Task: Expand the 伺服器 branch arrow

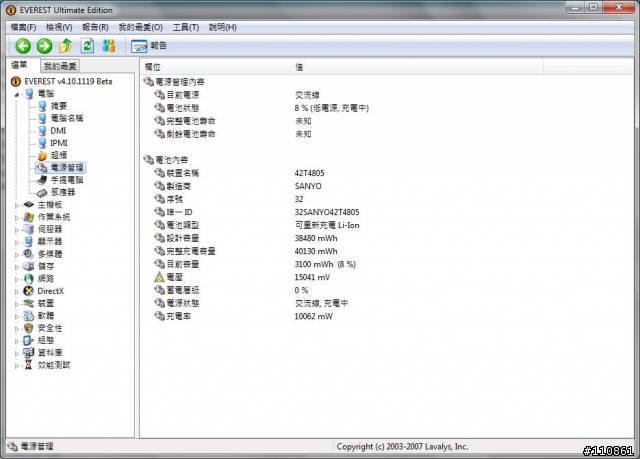Action: tap(17, 230)
